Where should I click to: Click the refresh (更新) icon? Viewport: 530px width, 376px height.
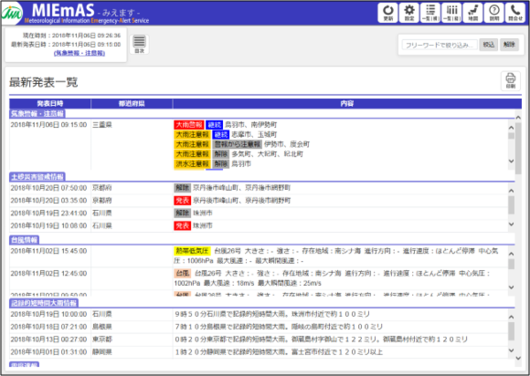click(388, 13)
